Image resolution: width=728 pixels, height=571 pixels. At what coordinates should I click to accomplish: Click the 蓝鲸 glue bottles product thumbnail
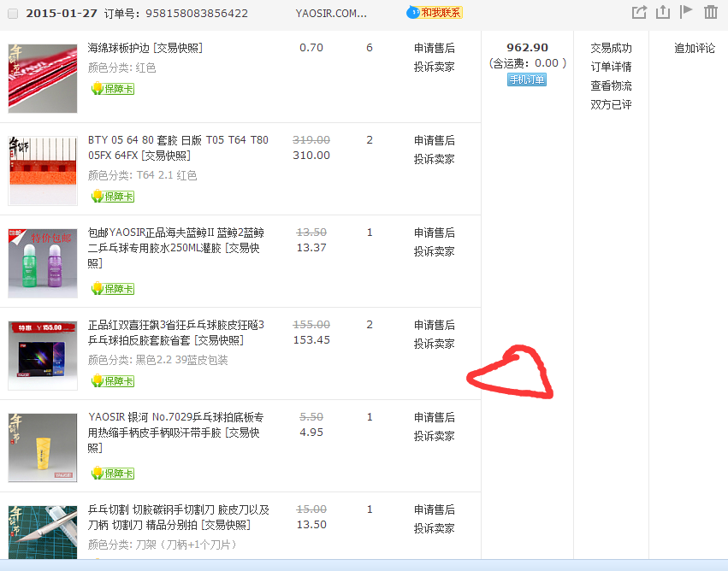point(43,263)
